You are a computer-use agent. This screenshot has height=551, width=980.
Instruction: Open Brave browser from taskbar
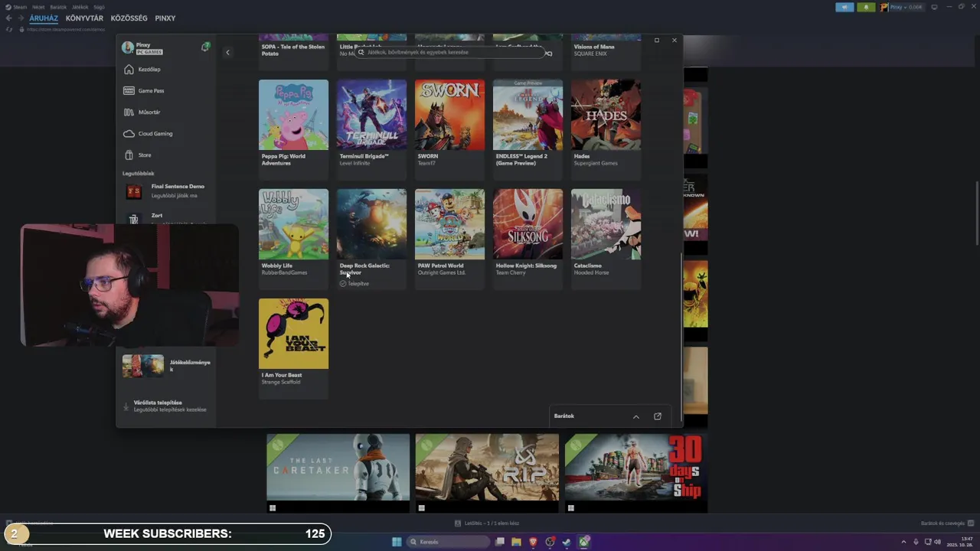tap(533, 542)
